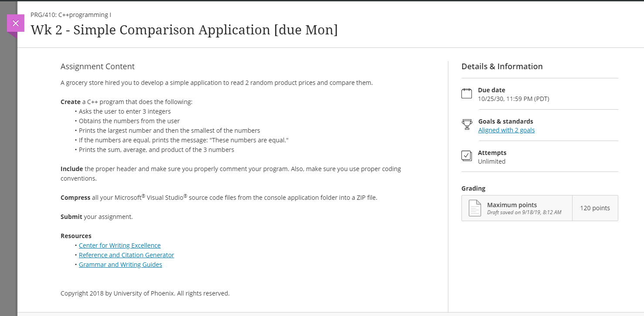Screen dimensions: 644x316
Task: Click the 120 points score box
Action: pyautogui.click(x=595, y=208)
